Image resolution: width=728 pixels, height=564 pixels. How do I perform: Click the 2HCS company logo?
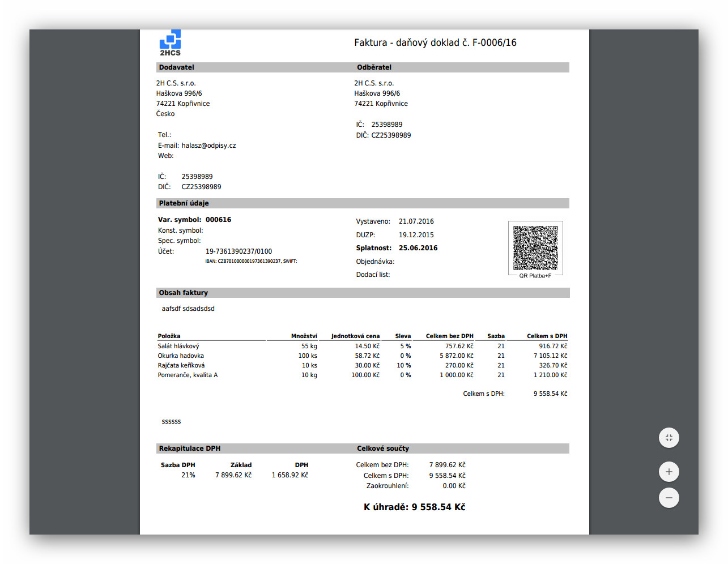[170, 43]
